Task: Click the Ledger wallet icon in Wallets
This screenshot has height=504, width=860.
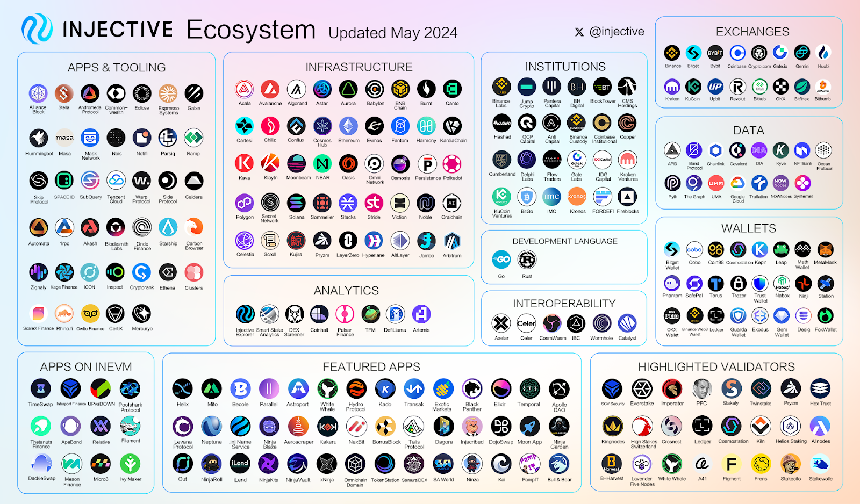Action: click(x=716, y=316)
